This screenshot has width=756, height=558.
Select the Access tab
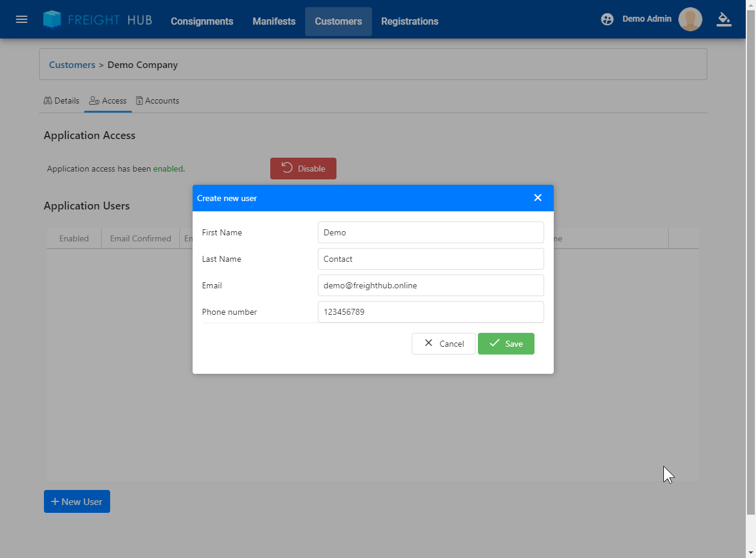click(x=108, y=101)
